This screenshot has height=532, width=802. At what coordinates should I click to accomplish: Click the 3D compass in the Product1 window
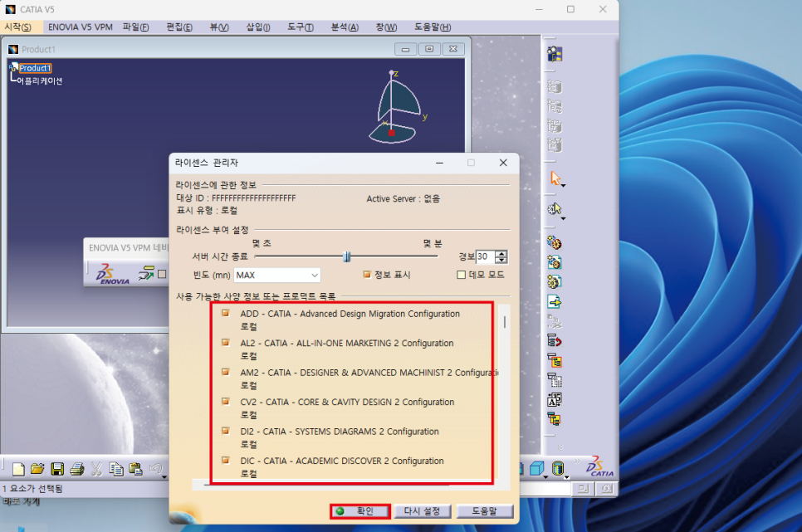pyautogui.click(x=396, y=107)
